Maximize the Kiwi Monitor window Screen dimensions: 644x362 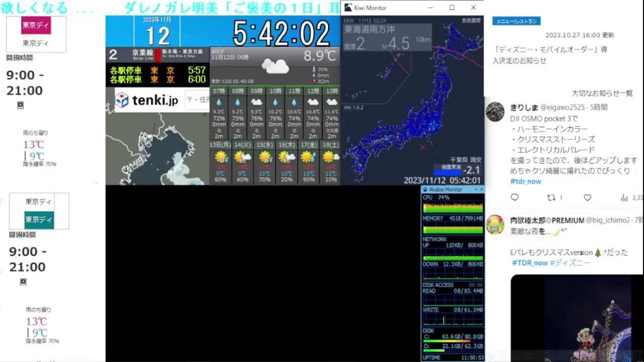pos(452,8)
